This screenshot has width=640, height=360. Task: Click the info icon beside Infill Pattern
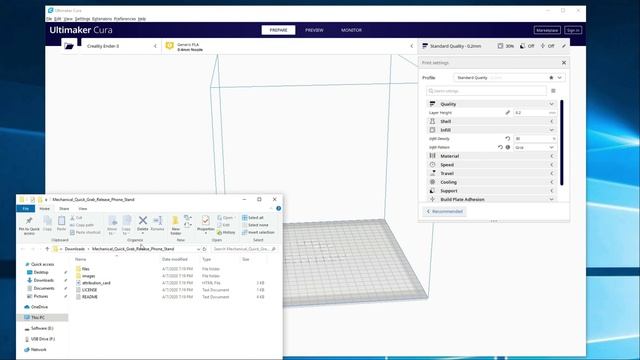[x=508, y=147]
